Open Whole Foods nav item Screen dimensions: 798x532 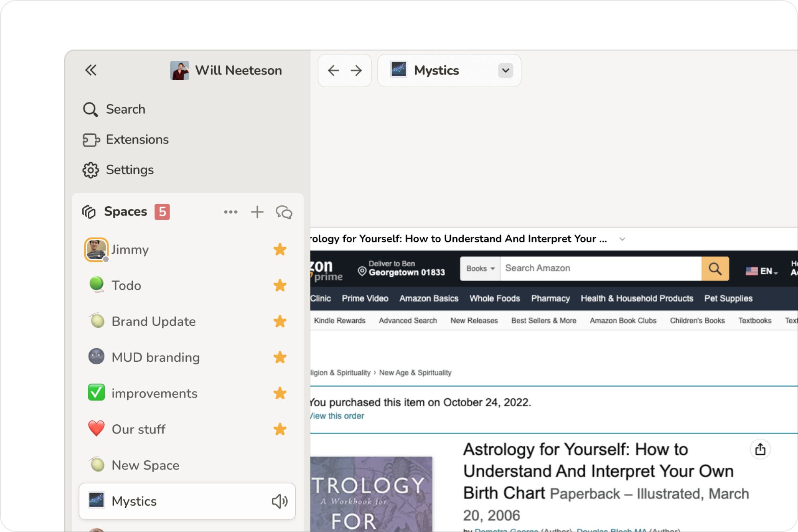[x=495, y=299]
